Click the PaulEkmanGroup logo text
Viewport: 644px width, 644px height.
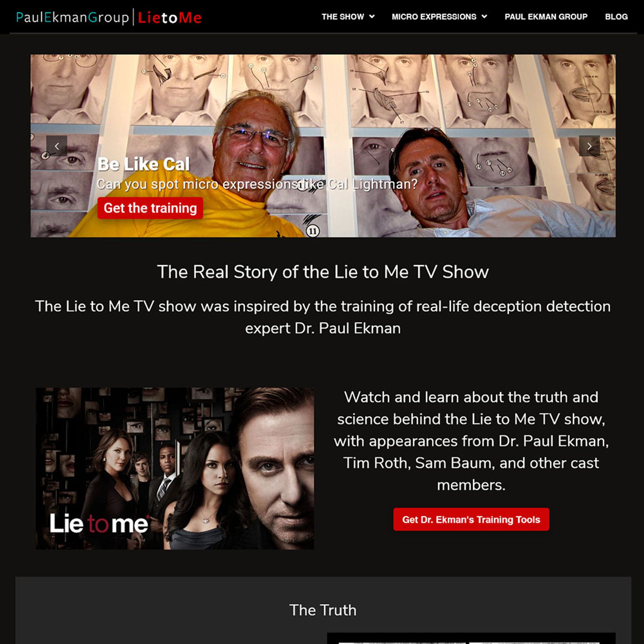tap(73, 17)
